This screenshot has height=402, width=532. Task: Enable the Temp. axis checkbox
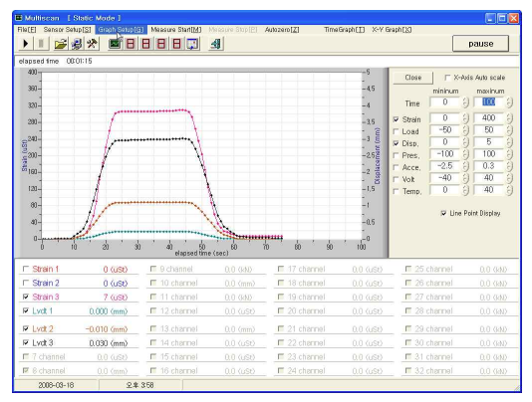point(396,191)
